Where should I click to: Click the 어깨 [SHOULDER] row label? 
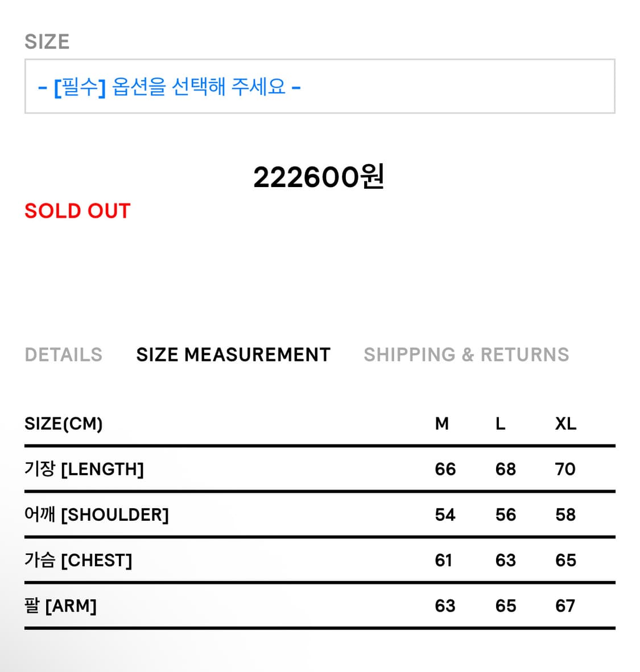click(x=96, y=514)
